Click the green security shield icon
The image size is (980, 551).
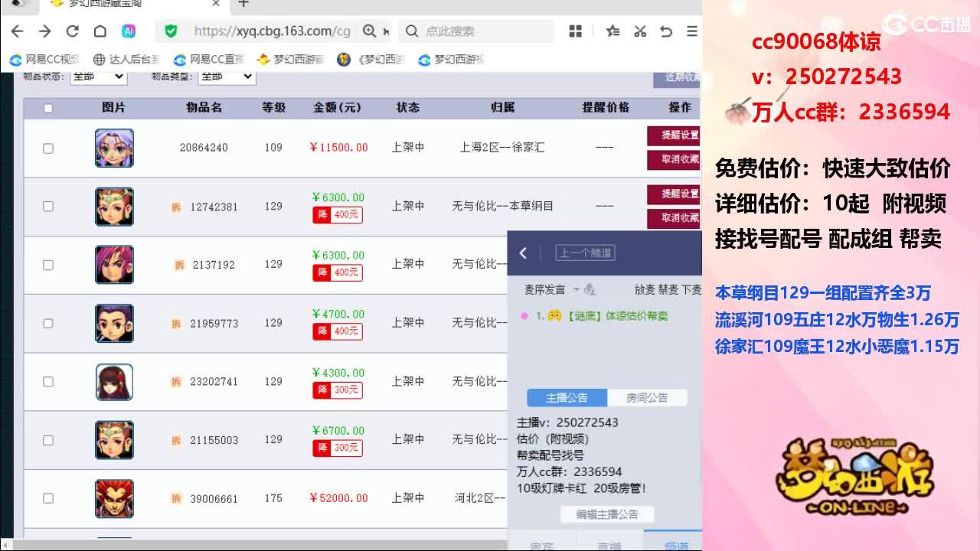171,31
